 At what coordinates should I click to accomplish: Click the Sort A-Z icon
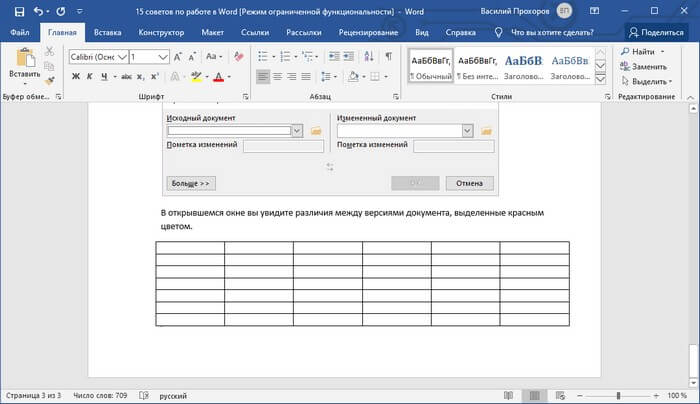point(369,56)
